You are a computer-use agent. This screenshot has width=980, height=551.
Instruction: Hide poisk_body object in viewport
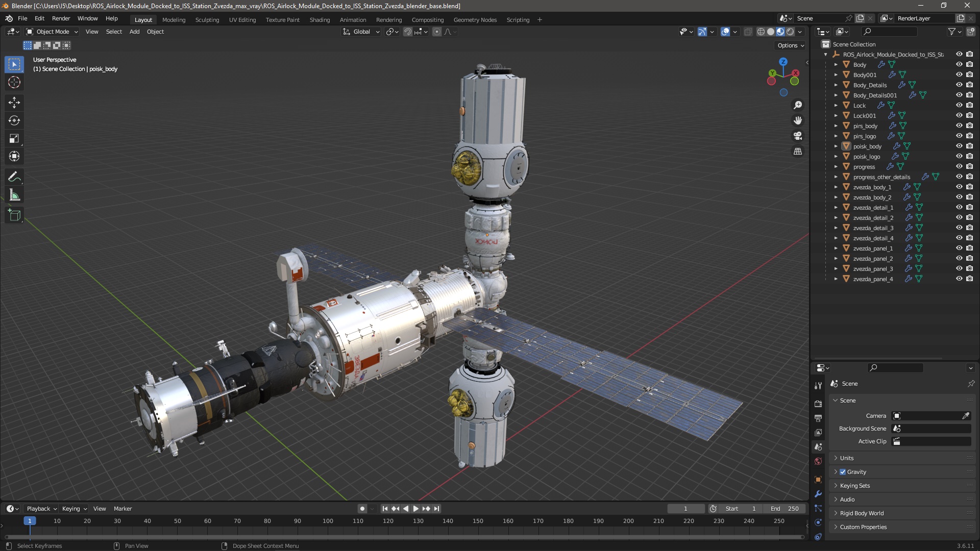tap(959, 146)
